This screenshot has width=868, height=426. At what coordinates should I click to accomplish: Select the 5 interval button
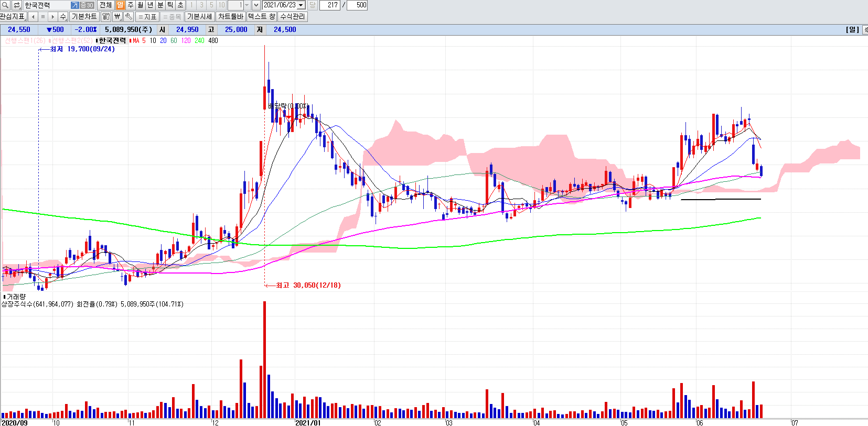click(211, 5)
